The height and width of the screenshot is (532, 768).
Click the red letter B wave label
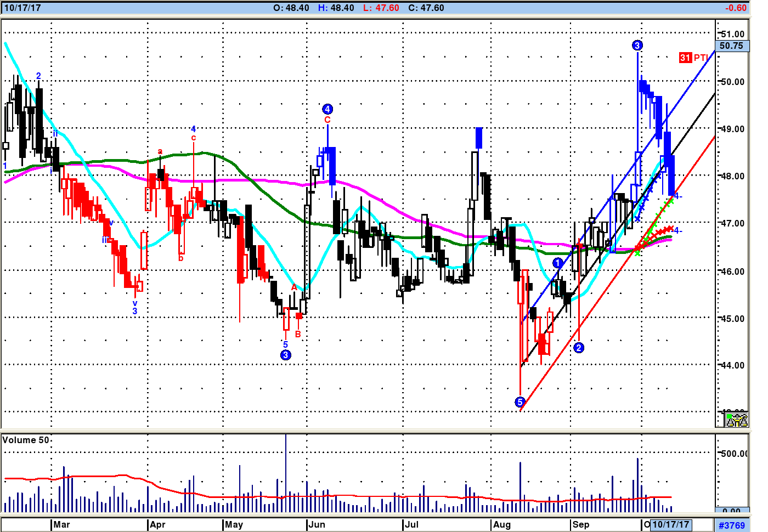point(298,334)
